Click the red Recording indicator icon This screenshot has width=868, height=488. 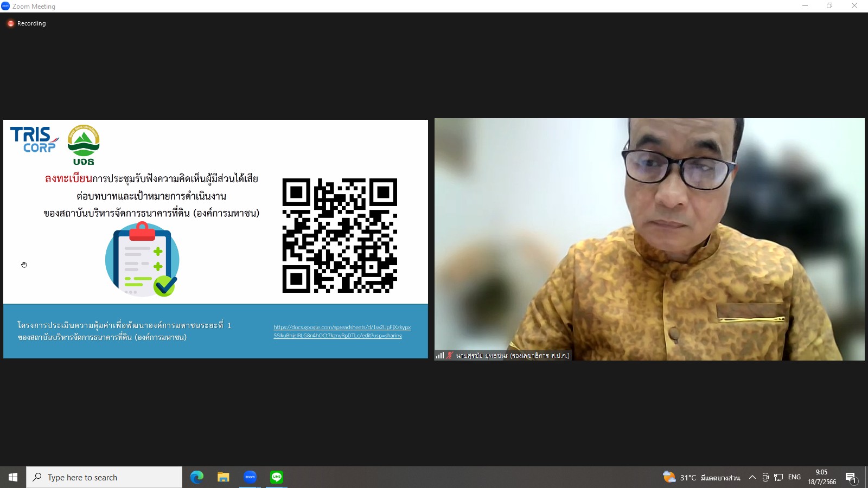click(x=10, y=23)
